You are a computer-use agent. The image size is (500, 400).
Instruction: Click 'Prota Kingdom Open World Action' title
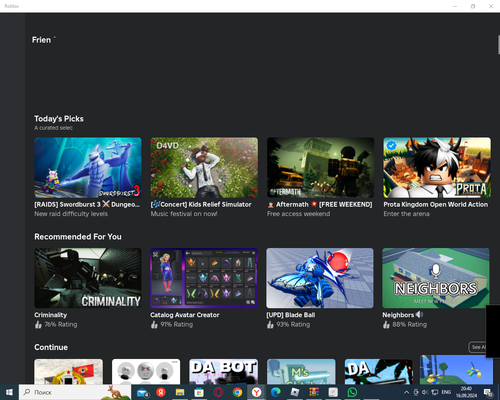click(x=435, y=204)
